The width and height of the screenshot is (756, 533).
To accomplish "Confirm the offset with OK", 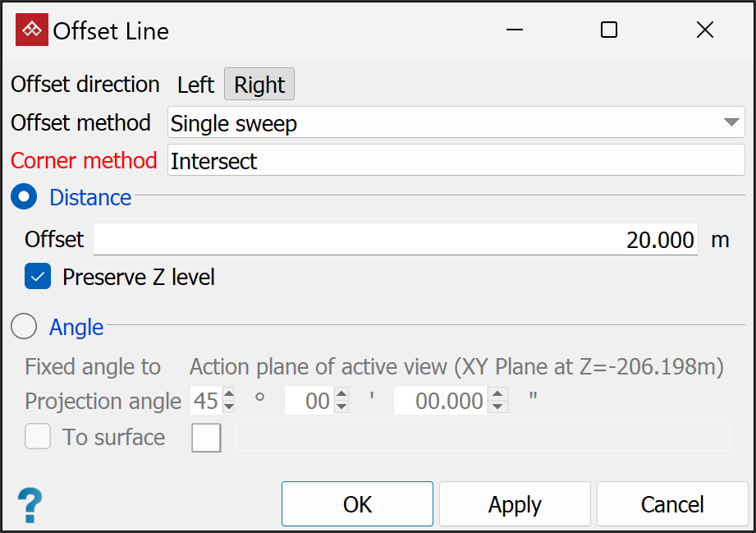I will (356, 503).
